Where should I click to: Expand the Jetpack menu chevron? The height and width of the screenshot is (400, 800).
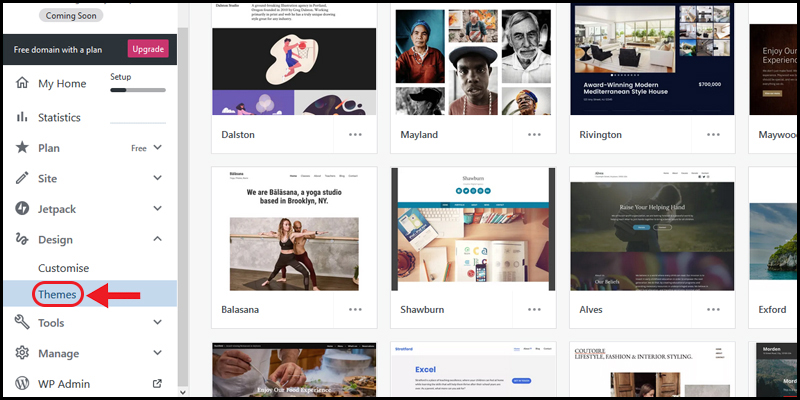click(x=158, y=209)
